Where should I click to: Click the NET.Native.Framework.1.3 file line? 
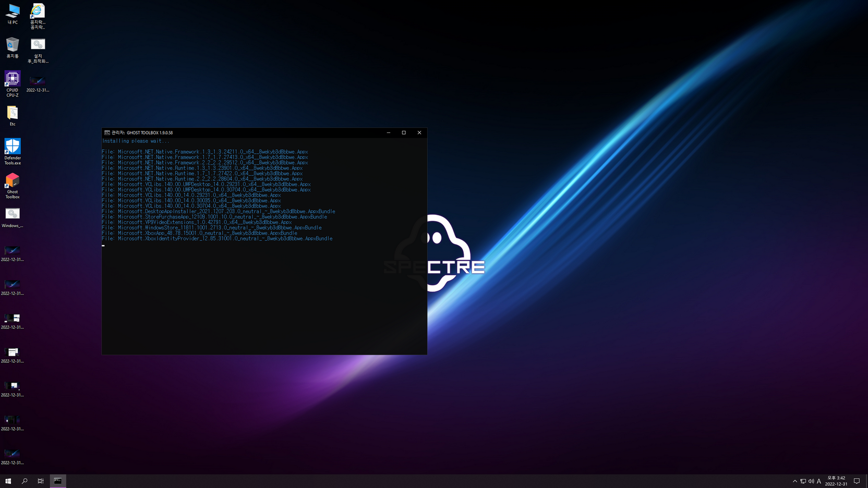pyautogui.click(x=205, y=152)
